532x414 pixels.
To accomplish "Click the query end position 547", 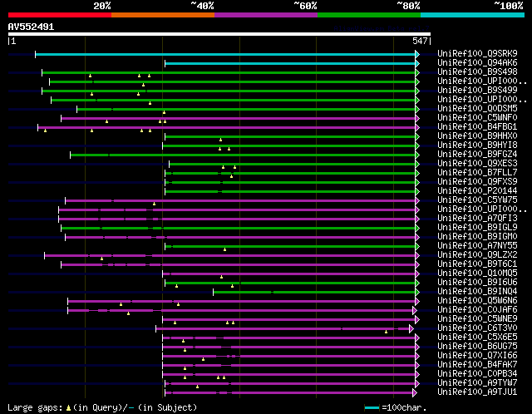I will point(420,41).
